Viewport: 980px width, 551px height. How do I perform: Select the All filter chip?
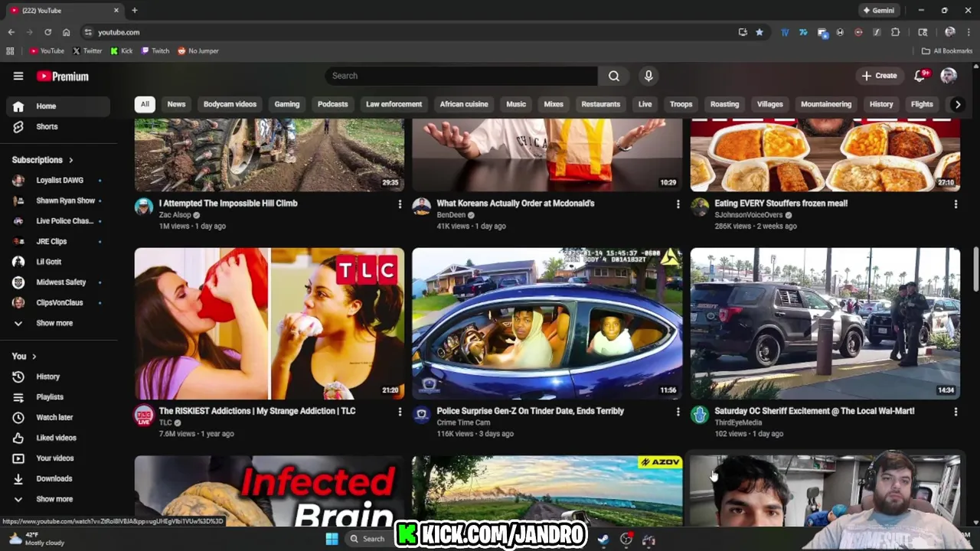point(145,104)
